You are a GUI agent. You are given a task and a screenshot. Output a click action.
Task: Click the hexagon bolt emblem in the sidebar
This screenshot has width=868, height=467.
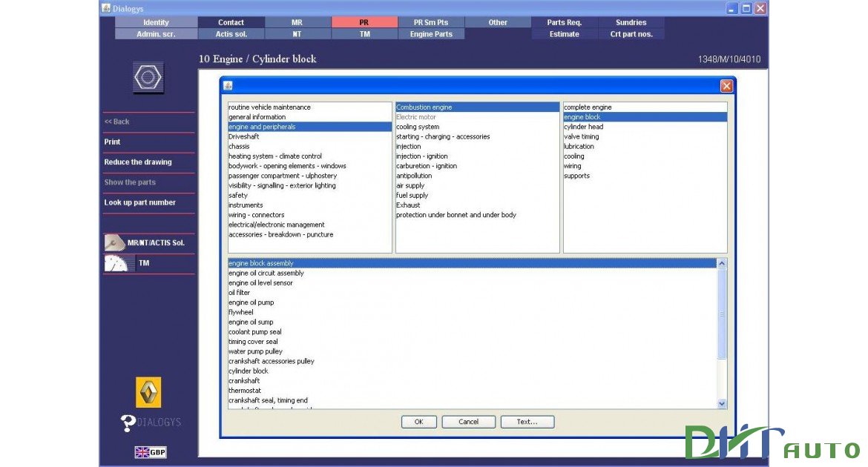(148, 76)
